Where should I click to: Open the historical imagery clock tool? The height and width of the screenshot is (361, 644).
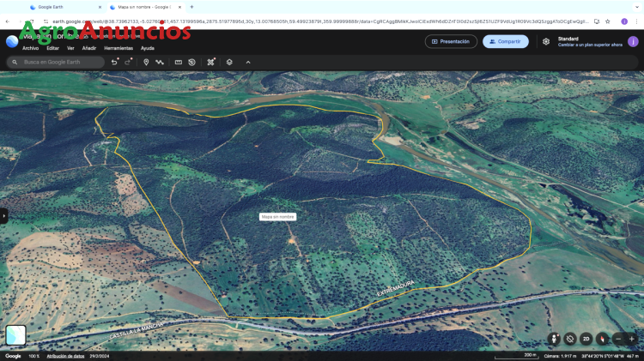coord(191,62)
